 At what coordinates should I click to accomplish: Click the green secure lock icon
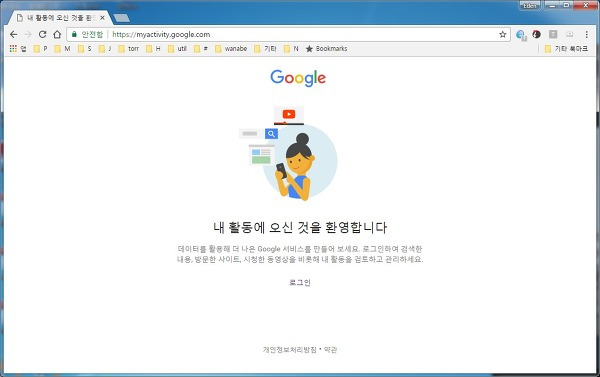tap(74, 34)
